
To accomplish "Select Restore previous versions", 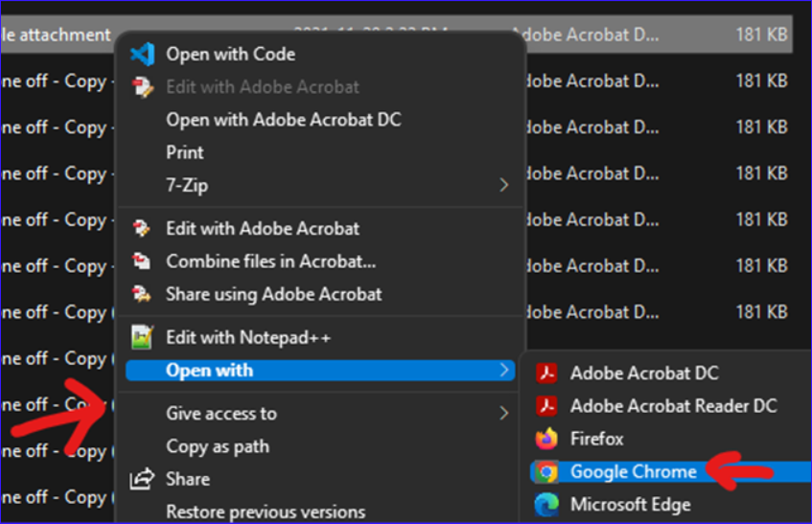I will tap(266, 513).
